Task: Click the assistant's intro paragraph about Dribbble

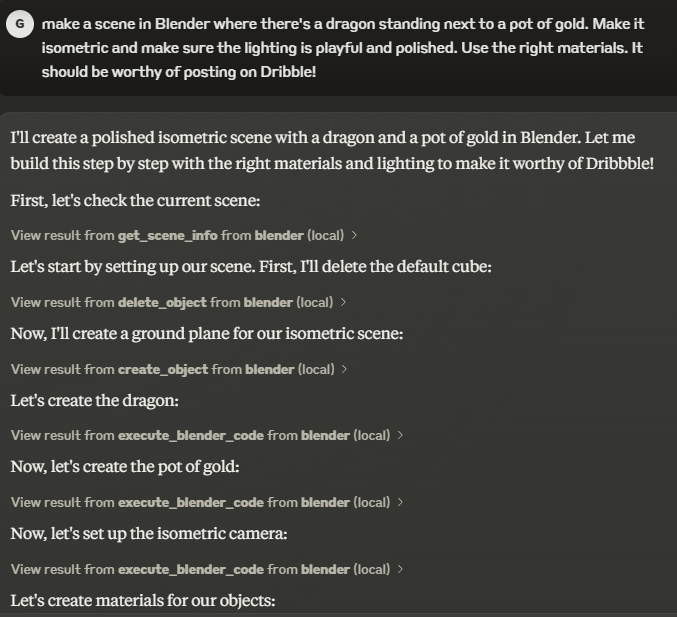Action: point(331,150)
